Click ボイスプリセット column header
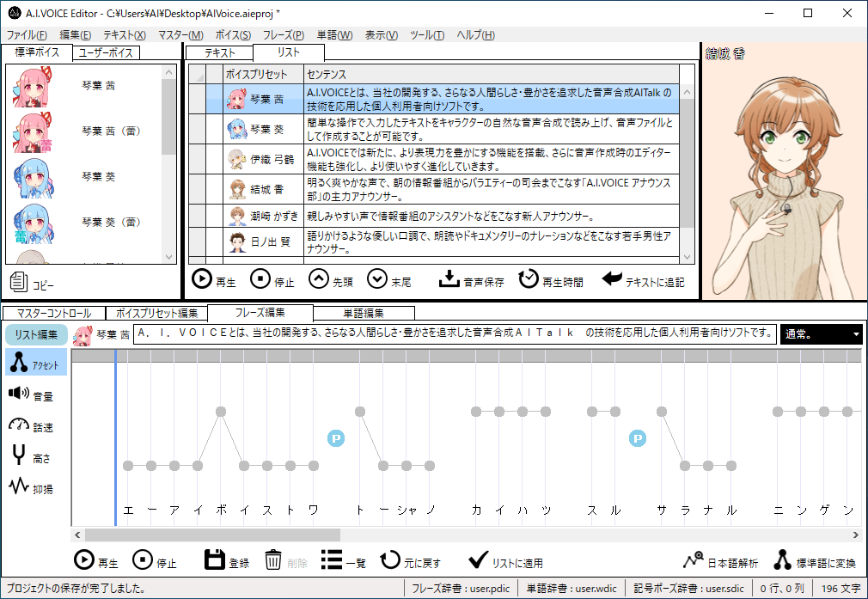 [264, 74]
